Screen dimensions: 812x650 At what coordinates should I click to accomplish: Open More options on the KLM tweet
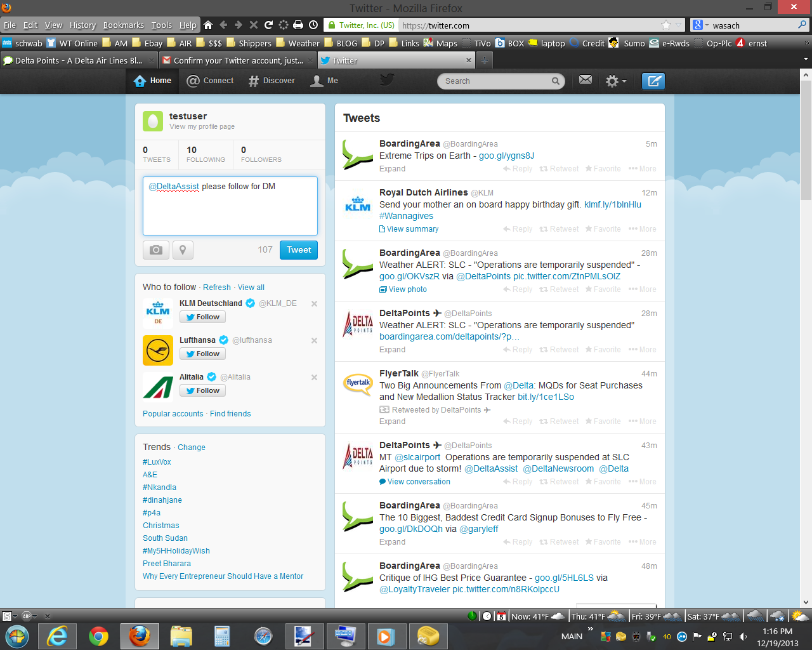click(x=642, y=229)
